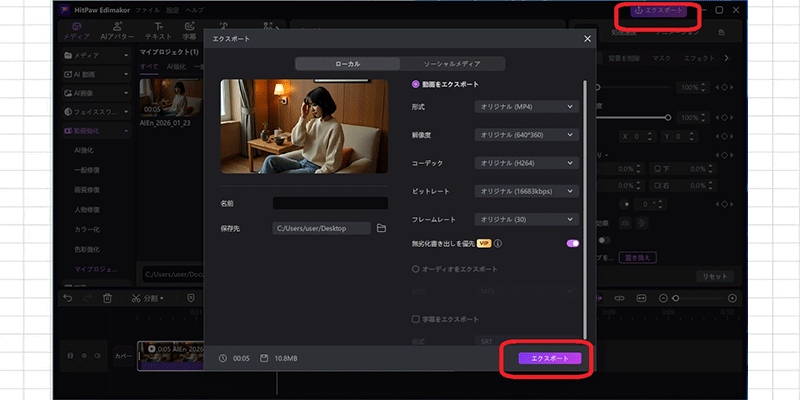Check the 字幕をエクスポート checkbox
The width and height of the screenshot is (800, 400).
tap(415, 319)
